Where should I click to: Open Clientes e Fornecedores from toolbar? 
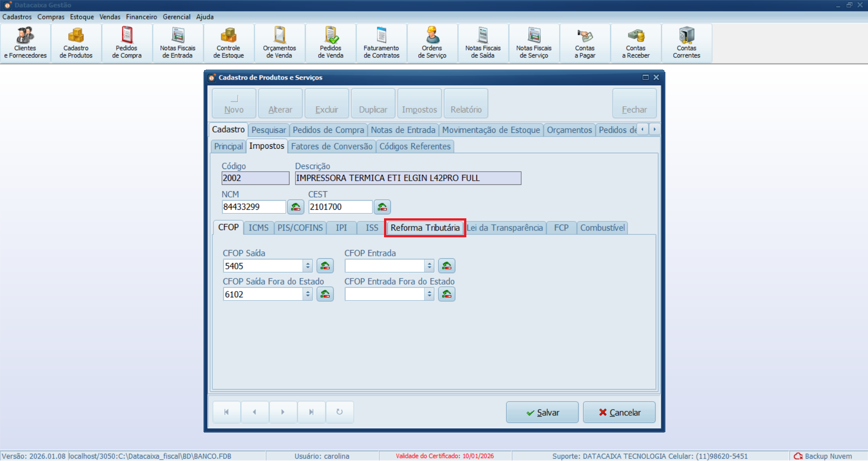pyautogui.click(x=25, y=43)
